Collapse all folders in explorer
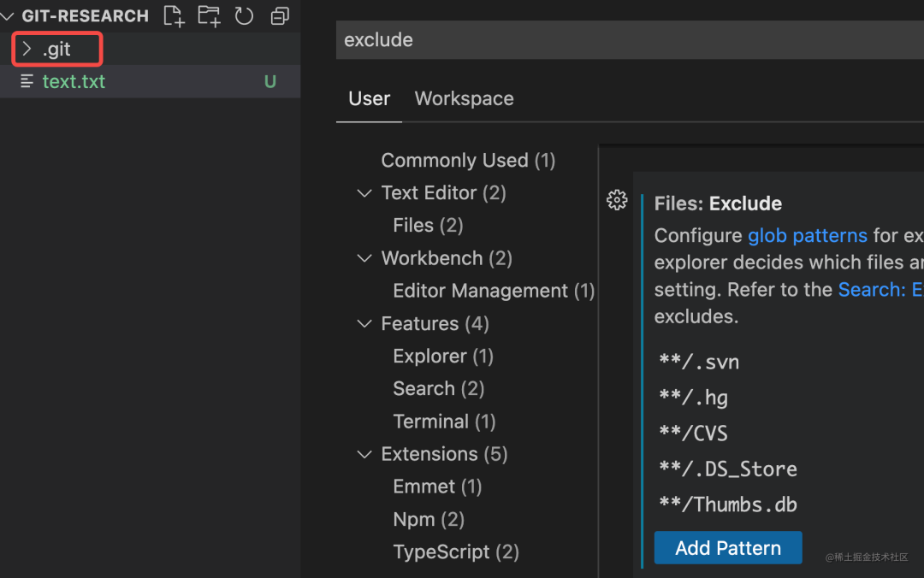Image resolution: width=924 pixels, height=578 pixels. pos(279,15)
